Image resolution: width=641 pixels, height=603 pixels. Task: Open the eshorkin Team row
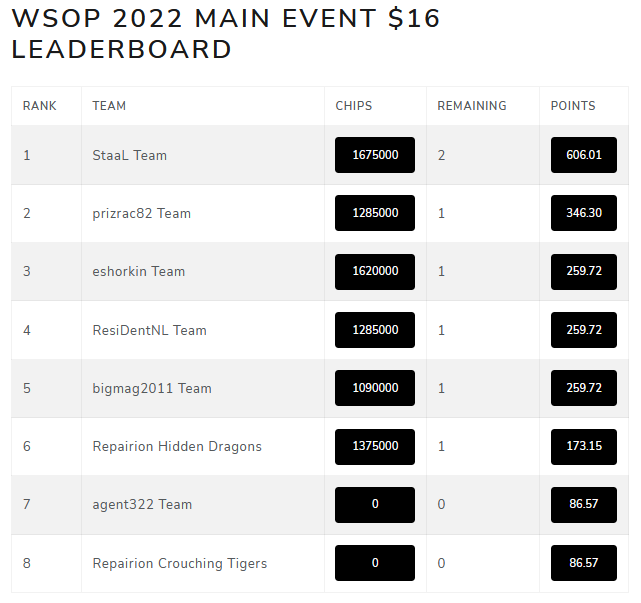click(x=139, y=271)
